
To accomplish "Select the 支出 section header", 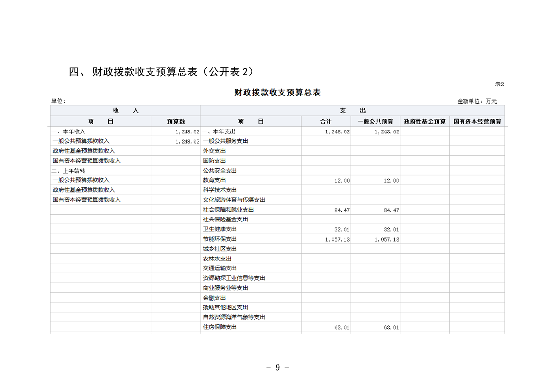I will pos(353,110).
